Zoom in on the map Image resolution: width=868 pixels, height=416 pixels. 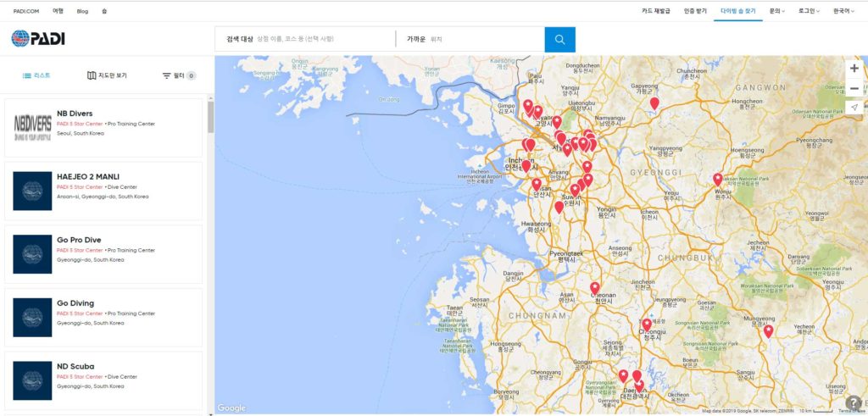(854, 69)
